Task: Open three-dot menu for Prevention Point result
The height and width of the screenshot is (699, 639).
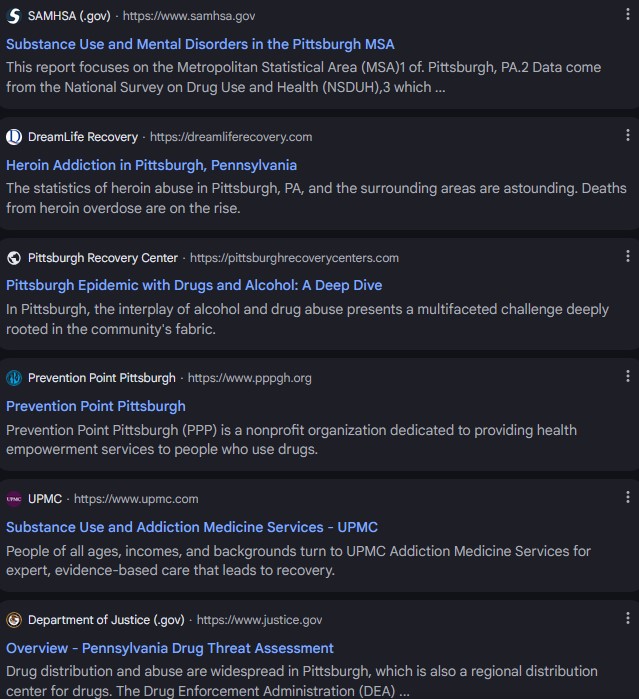Action: 627,376
